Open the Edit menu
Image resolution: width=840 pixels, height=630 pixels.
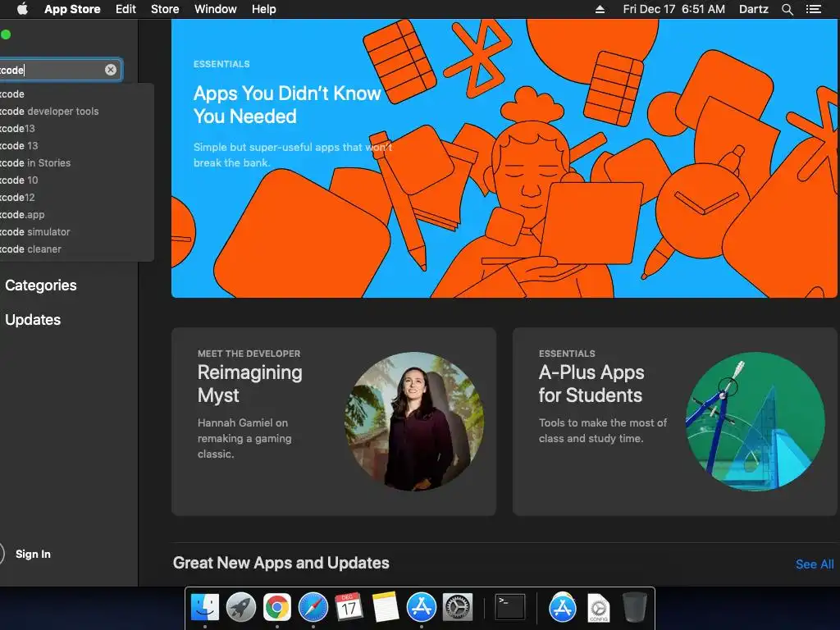(126, 9)
